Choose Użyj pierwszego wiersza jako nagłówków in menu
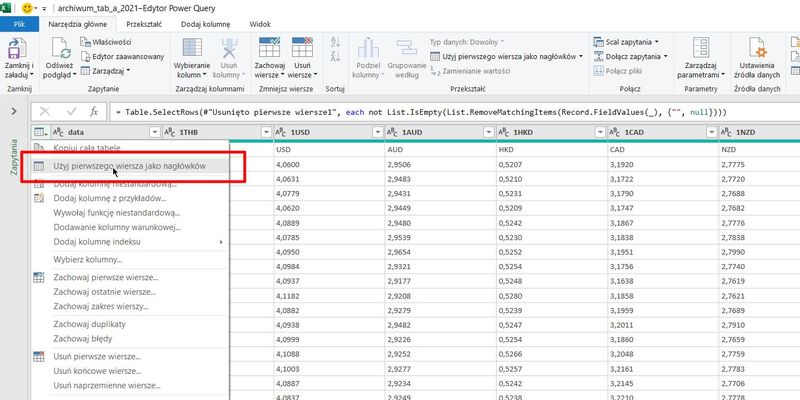 click(129, 166)
